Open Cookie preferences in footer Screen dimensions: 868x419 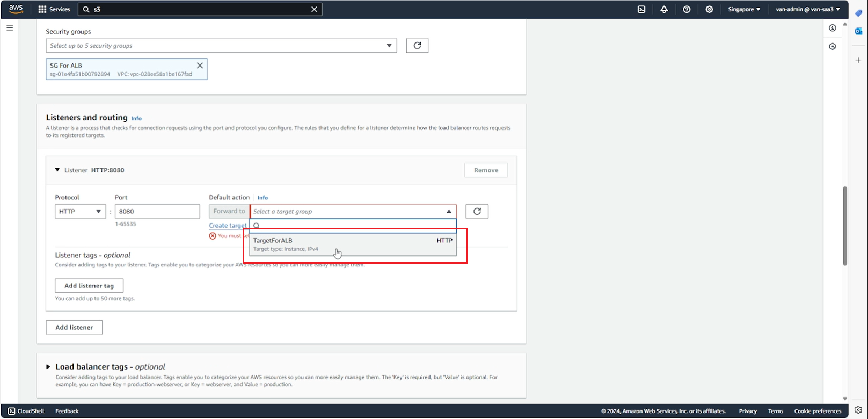coord(818,411)
